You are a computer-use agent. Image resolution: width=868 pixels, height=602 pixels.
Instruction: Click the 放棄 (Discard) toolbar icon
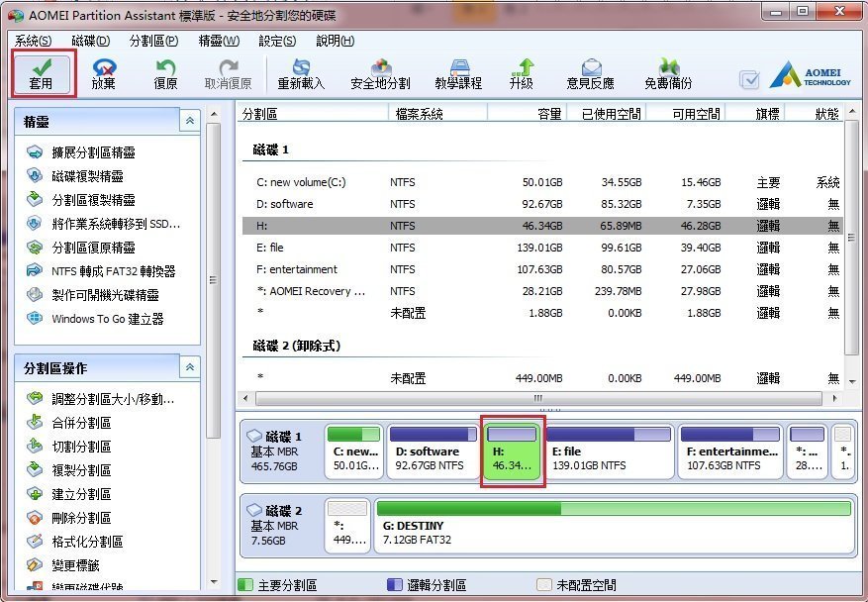[104, 73]
